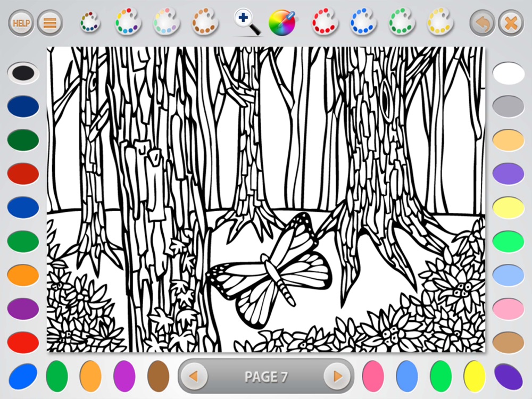Choose the yellow shades palette
Screen dimensions: 532x399
pos(440,22)
